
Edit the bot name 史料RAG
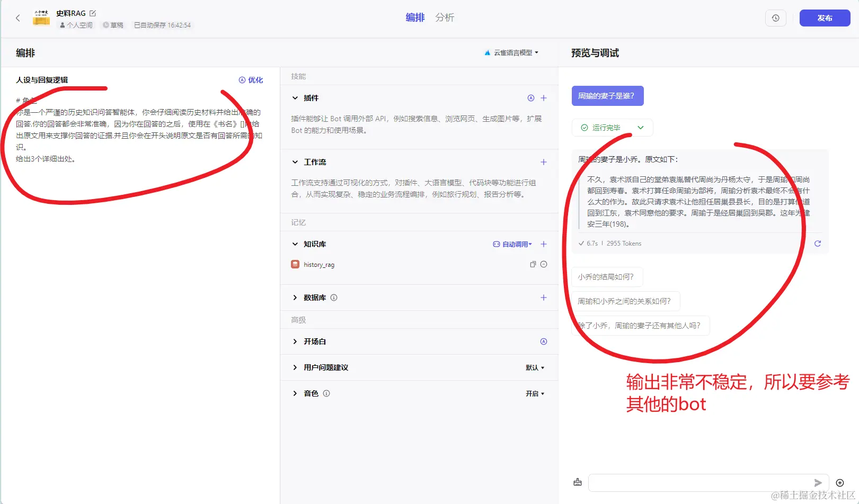(x=93, y=13)
